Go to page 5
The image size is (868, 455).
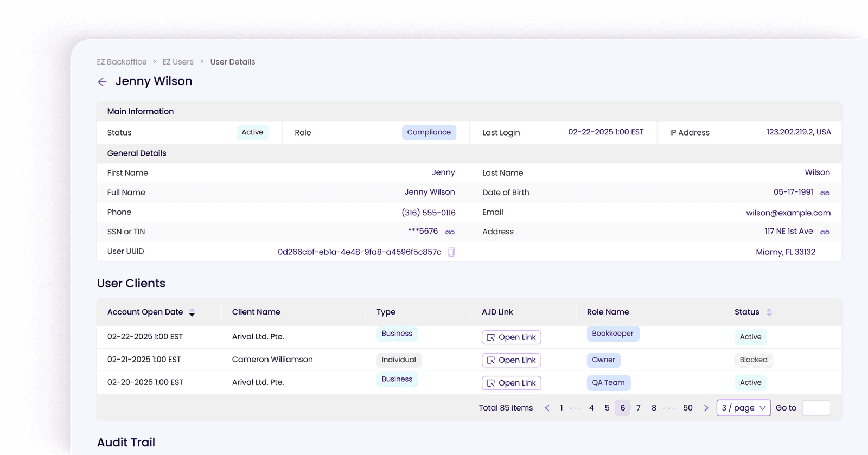click(x=607, y=408)
